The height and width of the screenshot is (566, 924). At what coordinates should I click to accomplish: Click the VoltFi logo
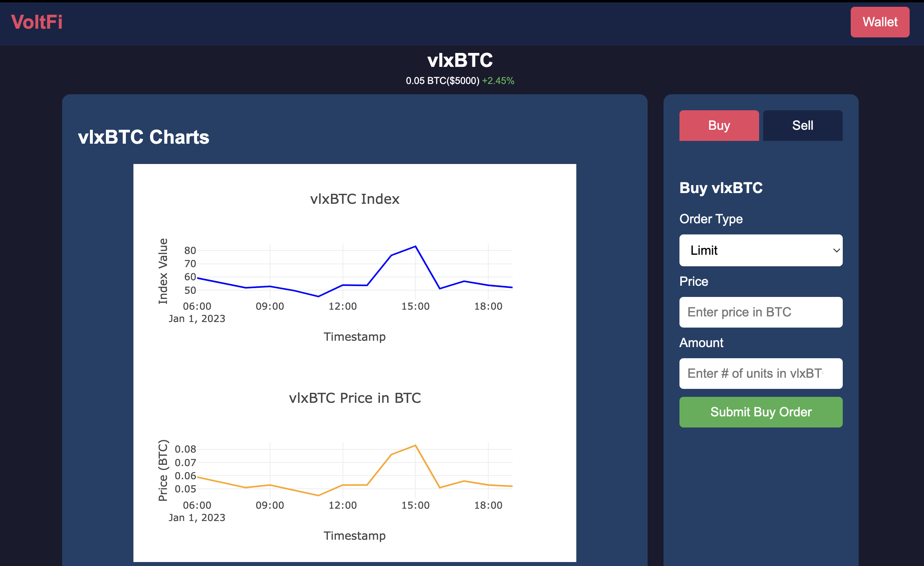(x=37, y=22)
